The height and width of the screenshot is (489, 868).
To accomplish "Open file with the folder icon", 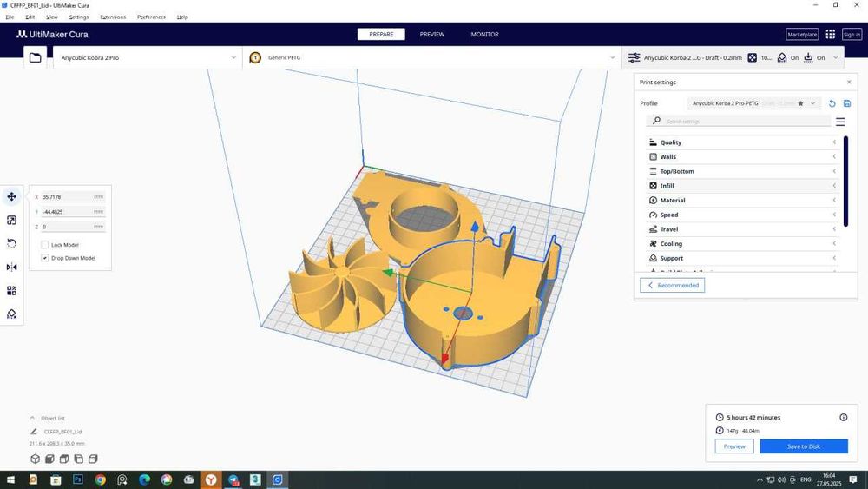I will coord(35,57).
